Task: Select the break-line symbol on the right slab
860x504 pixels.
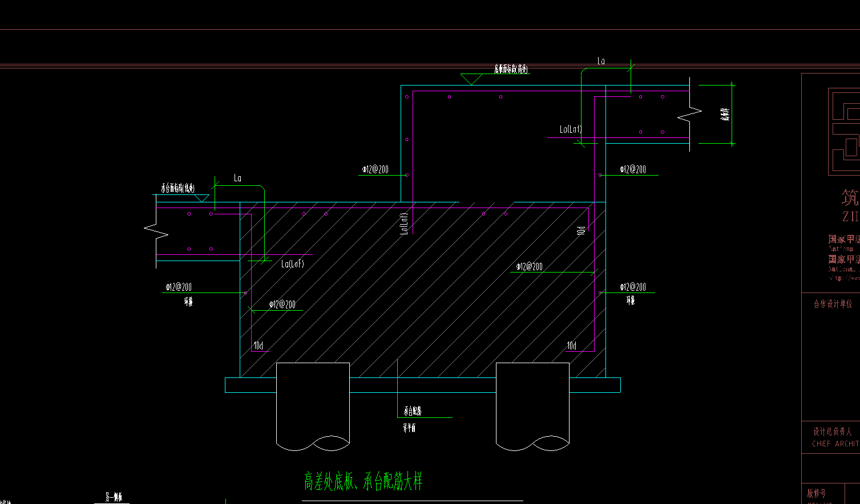Action: [x=690, y=115]
